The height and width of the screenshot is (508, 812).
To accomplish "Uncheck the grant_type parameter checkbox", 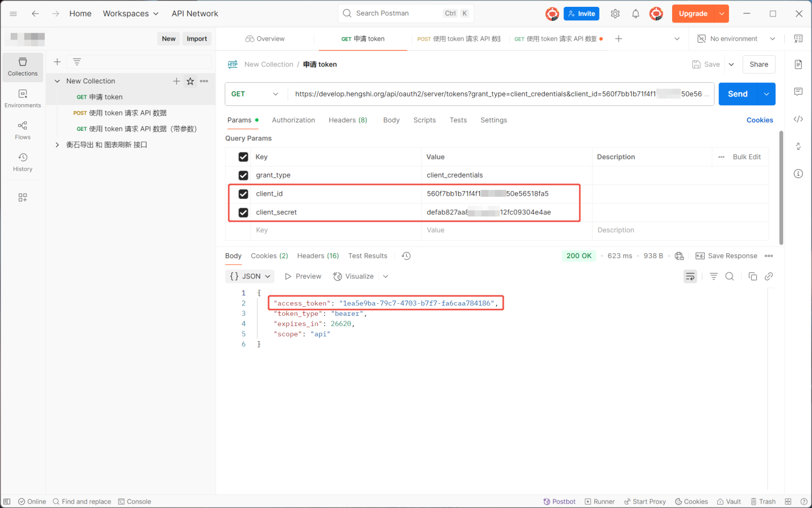I will [243, 175].
